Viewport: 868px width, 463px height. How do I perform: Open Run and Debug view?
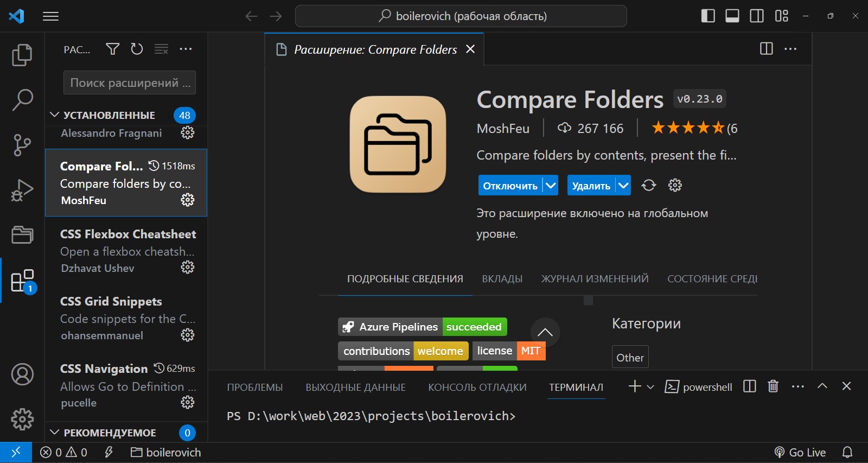(x=22, y=190)
